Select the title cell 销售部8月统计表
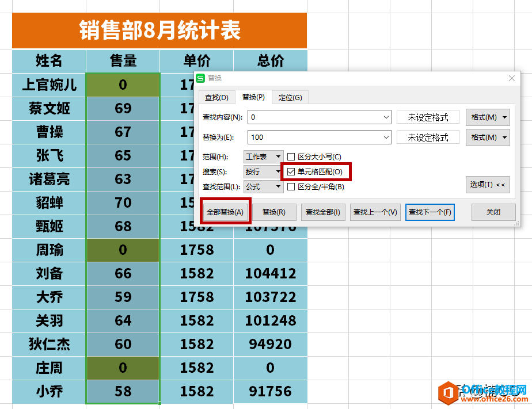 click(x=159, y=30)
